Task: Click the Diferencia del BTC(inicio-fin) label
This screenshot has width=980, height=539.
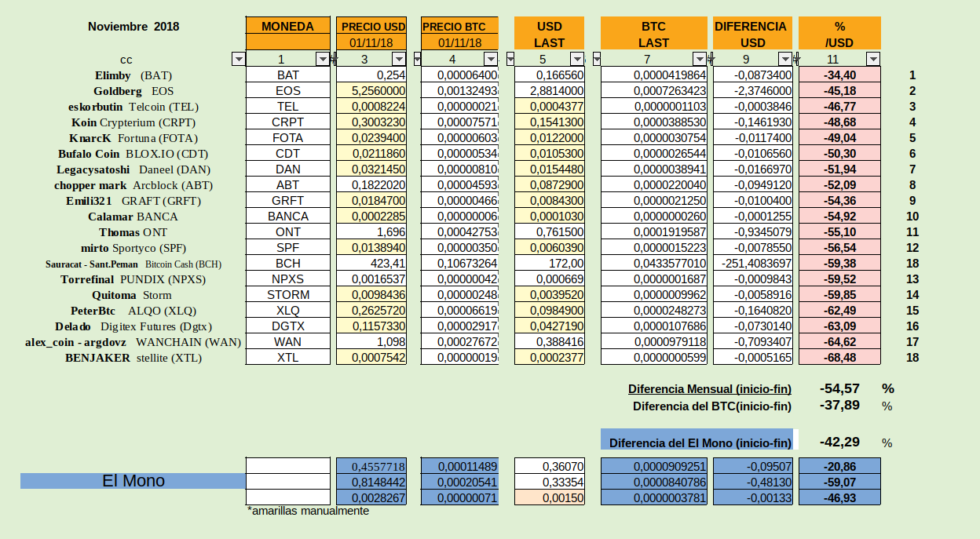Action: click(x=712, y=406)
